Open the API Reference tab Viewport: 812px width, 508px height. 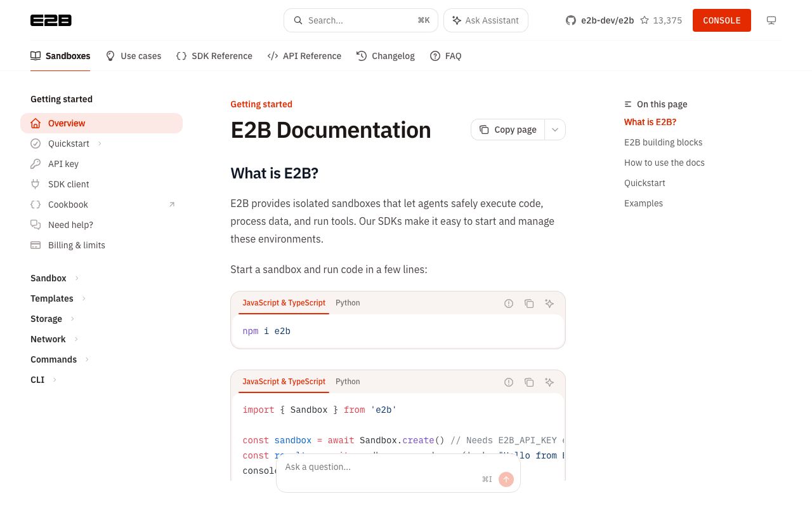[x=304, y=56]
